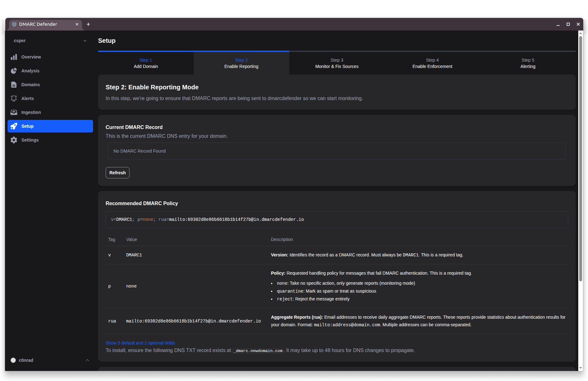
Task: Select the Analysis pie-chart icon
Action: 14,71
